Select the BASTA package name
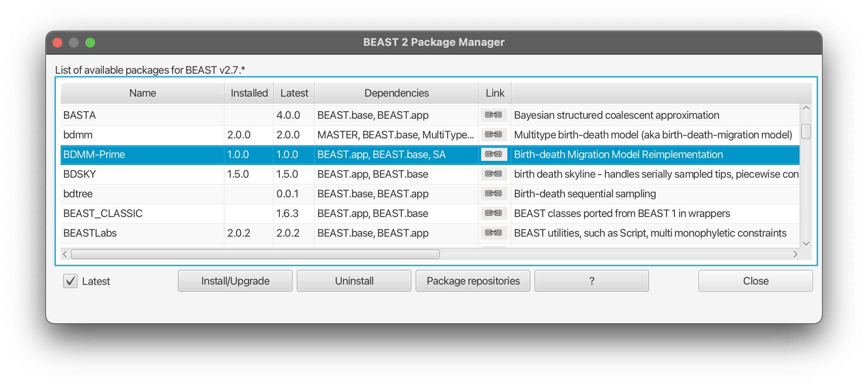This screenshot has height=384, width=868. (80, 115)
